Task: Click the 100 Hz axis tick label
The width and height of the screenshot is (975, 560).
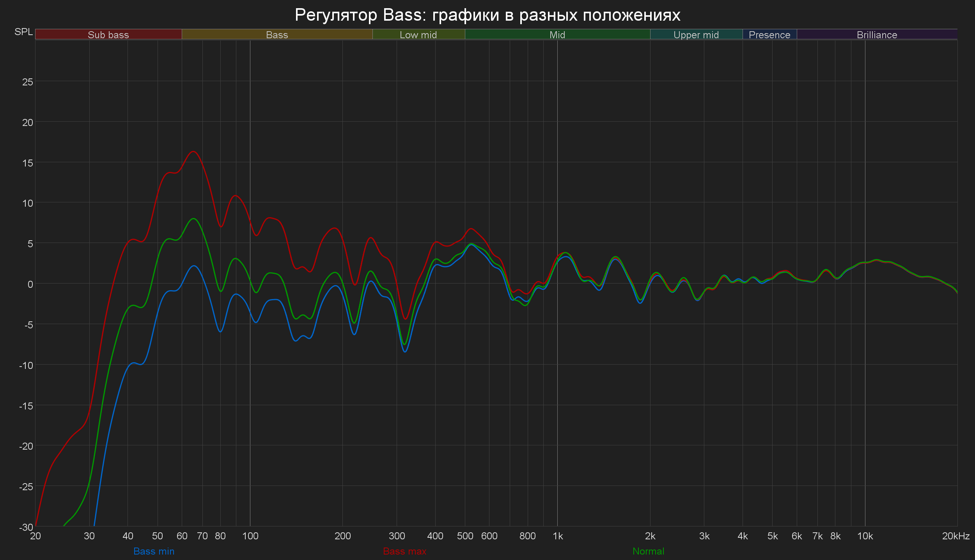Action: [x=250, y=536]
